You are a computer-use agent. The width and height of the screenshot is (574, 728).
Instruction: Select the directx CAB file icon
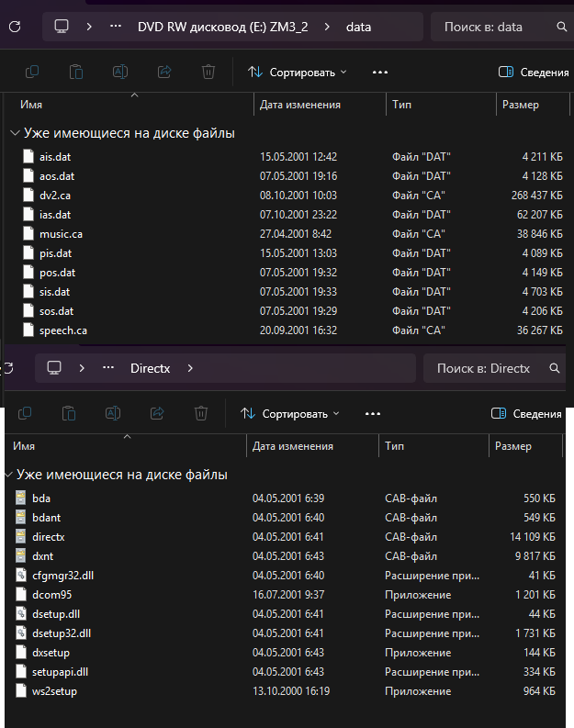coord(24,536)
